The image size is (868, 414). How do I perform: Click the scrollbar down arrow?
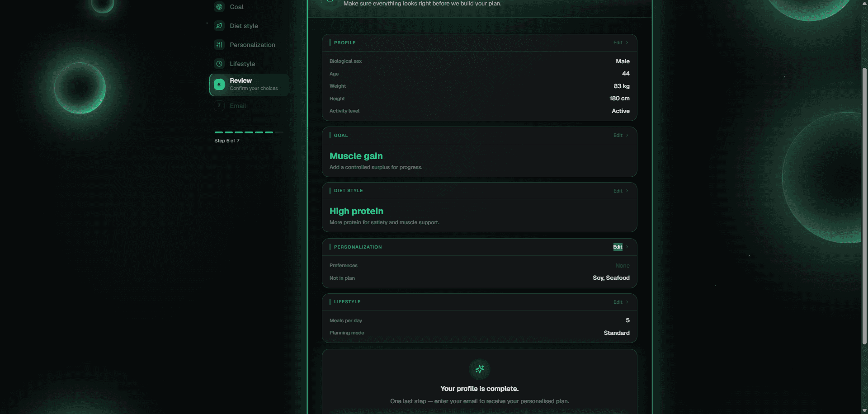(x=864, y=410)
